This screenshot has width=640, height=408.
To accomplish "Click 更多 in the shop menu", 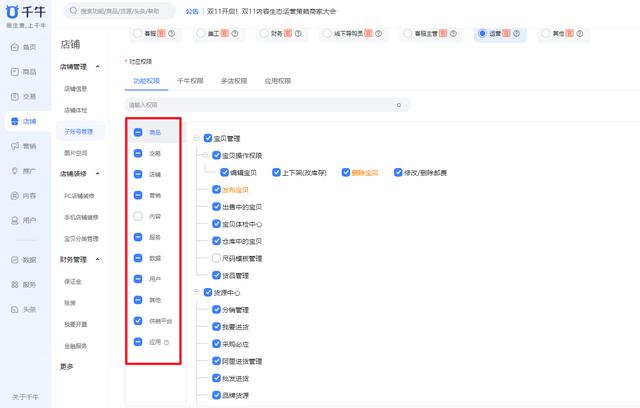I will 67,366.
